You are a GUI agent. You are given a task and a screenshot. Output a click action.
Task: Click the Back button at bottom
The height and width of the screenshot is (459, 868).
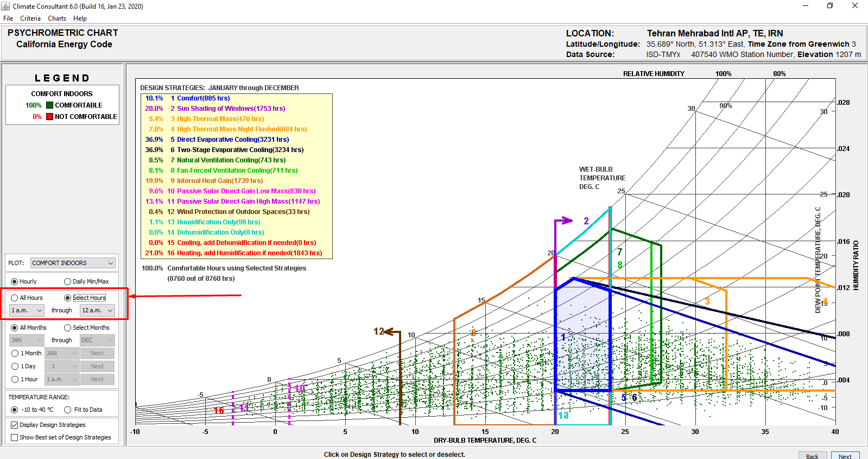[x=812, y=456]
